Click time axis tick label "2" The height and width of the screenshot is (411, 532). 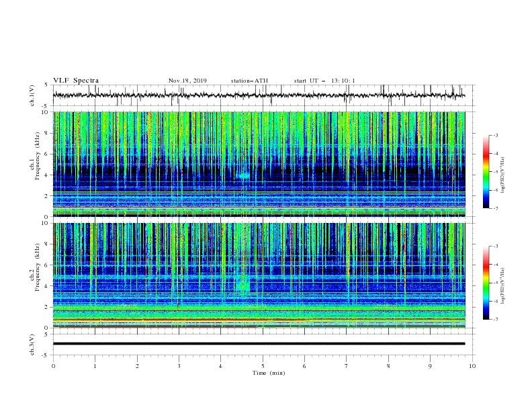pyautogui.click(x=137, y=366)
